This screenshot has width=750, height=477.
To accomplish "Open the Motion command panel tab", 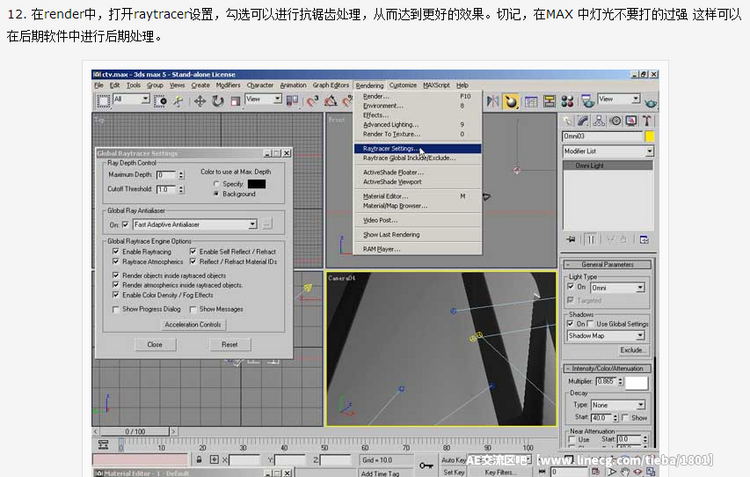I will point(615,121).
